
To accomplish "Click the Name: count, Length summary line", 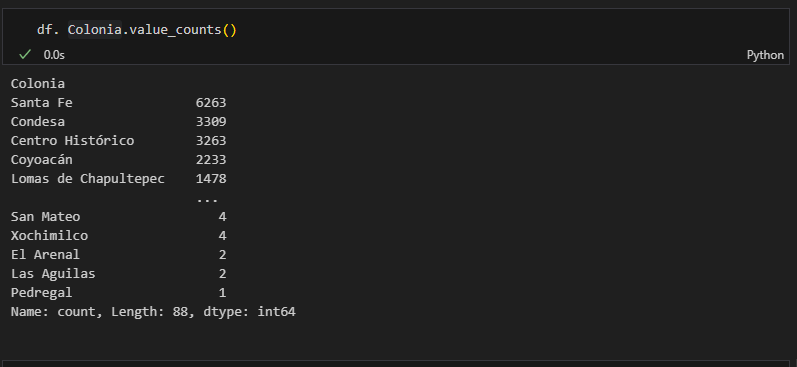I will click(x=153, y=312).
